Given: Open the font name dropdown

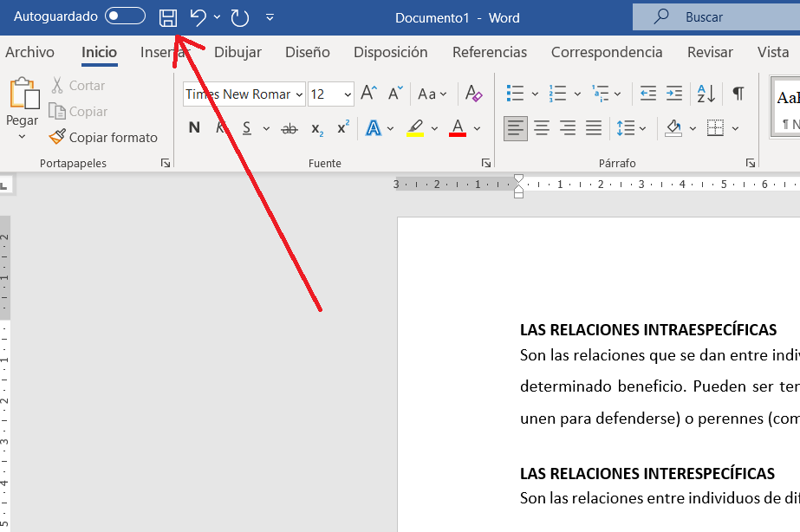Looking at the screenshot, I should tap(299, 94).
